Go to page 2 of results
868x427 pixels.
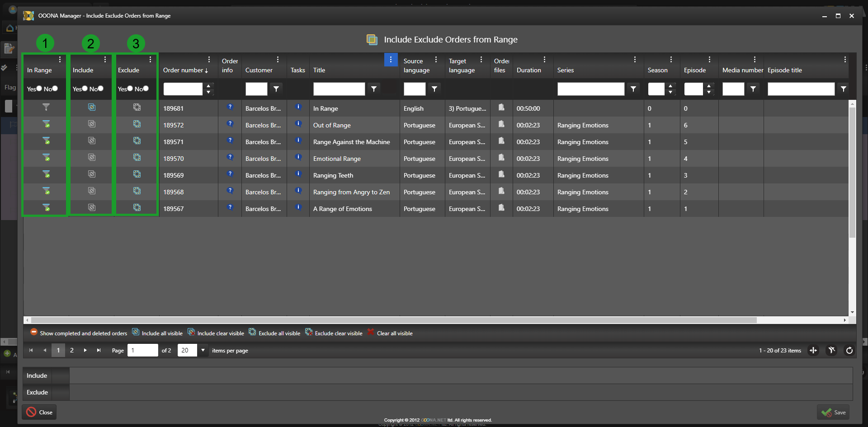tap(72, 351)
